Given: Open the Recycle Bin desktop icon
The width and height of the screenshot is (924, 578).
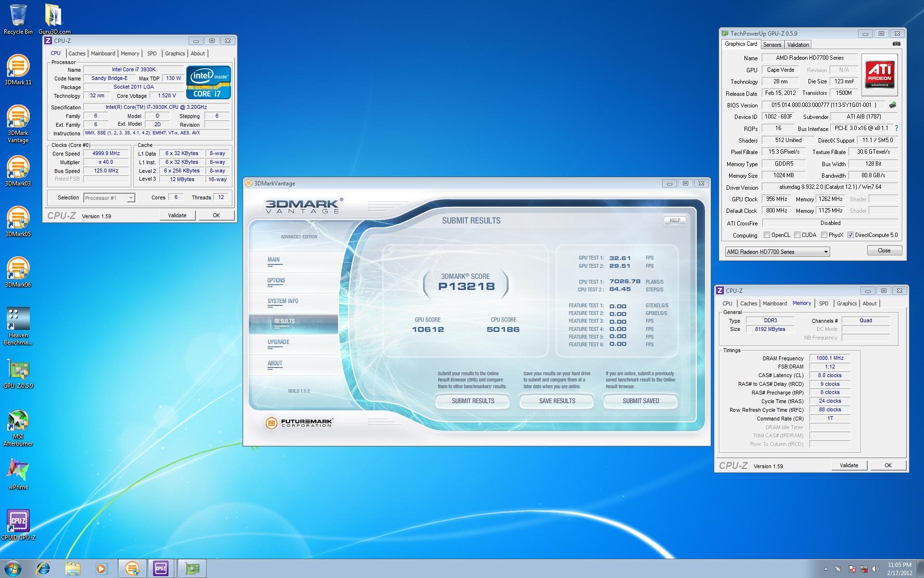Looking at the screenshot, I should pos(18,19).
